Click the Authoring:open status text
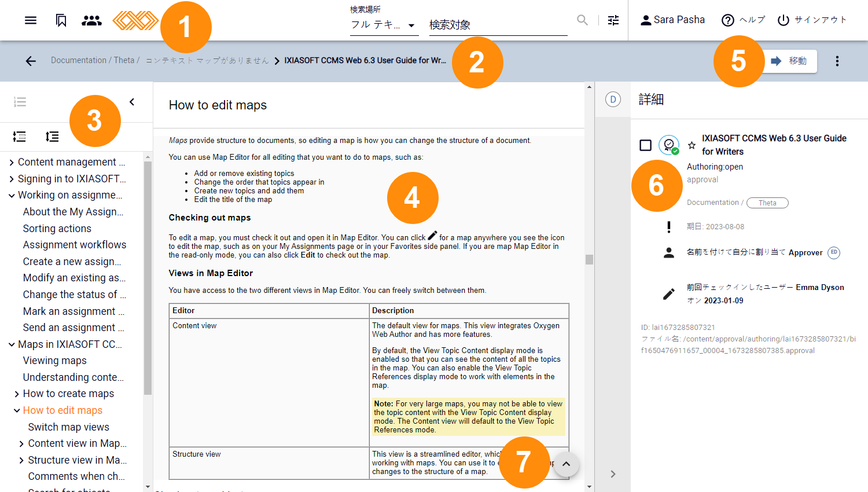Image resolution: width=868 pixels, height=492 pixels. click(715, 167)
